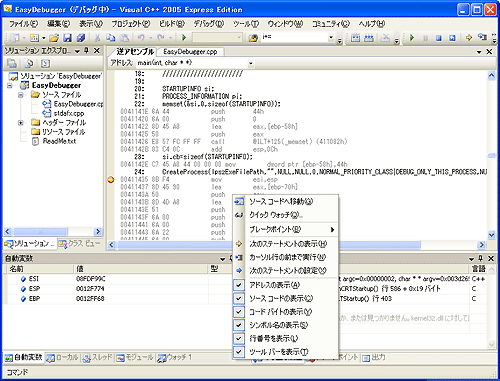
Task: Click the Find in Files icon
Action: point(253,38)
